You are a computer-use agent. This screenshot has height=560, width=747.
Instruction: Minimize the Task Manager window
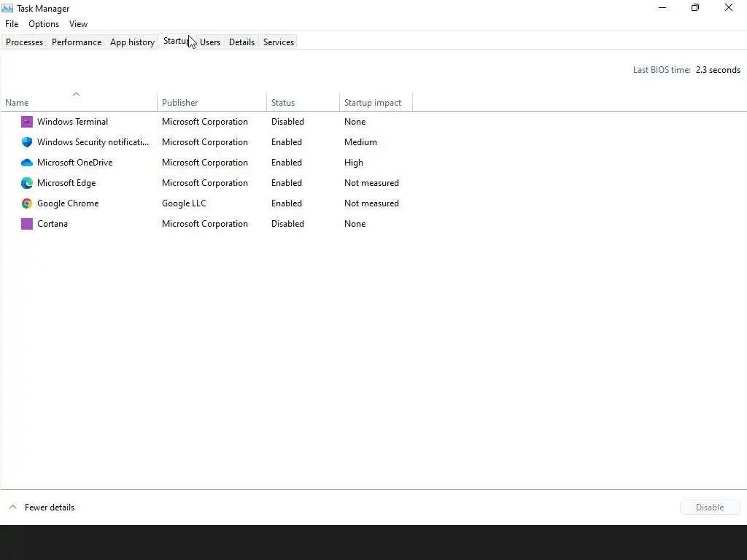click(662, 7)
